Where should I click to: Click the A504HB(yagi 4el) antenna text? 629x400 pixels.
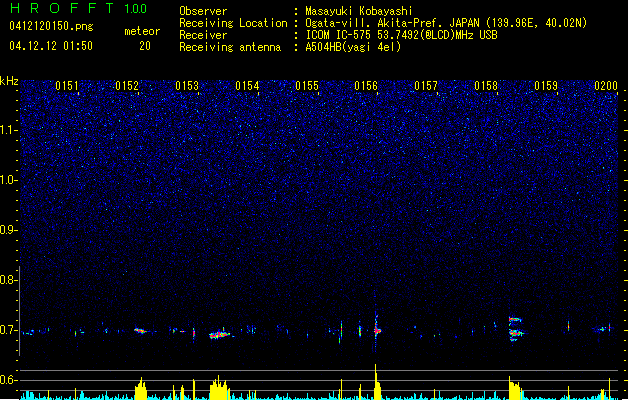pos(353,47)
